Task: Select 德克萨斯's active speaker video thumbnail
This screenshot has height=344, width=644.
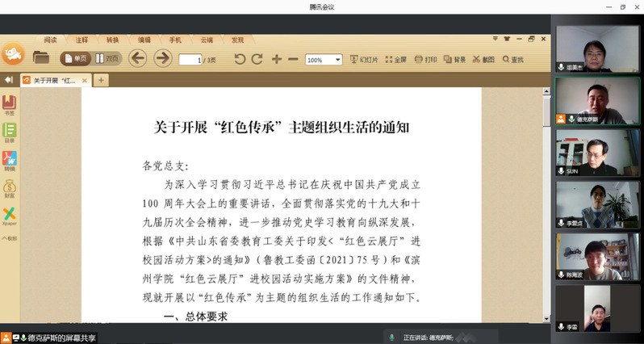Action: pyautogui.click(x=597, y=101)
